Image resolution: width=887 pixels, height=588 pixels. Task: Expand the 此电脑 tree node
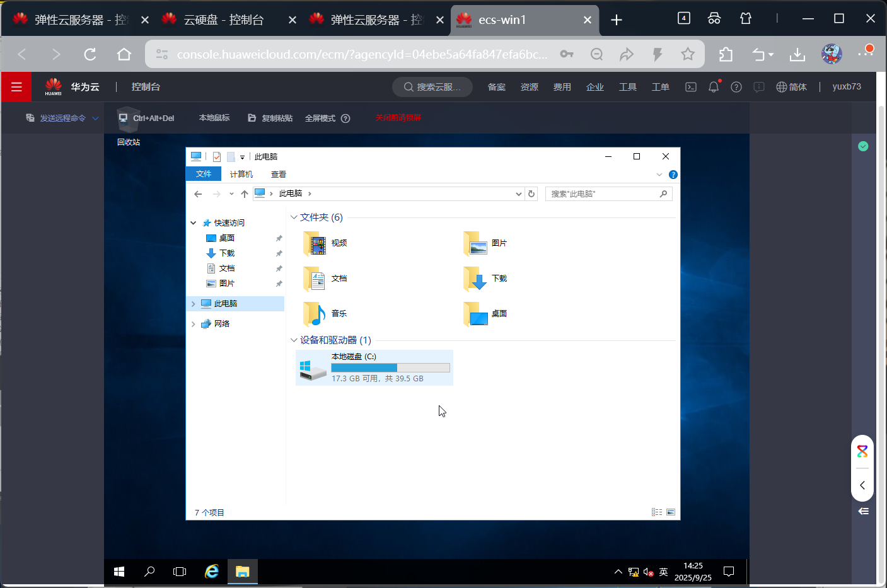194,304
